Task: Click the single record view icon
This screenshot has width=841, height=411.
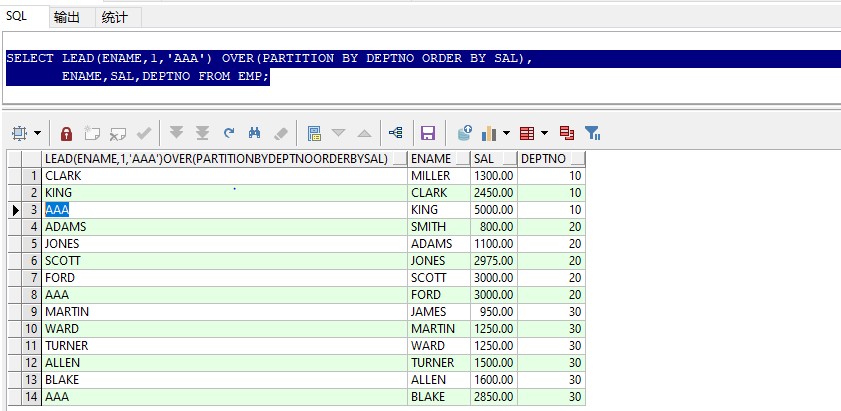Action: pyautogui.click(x=314, y=133)
